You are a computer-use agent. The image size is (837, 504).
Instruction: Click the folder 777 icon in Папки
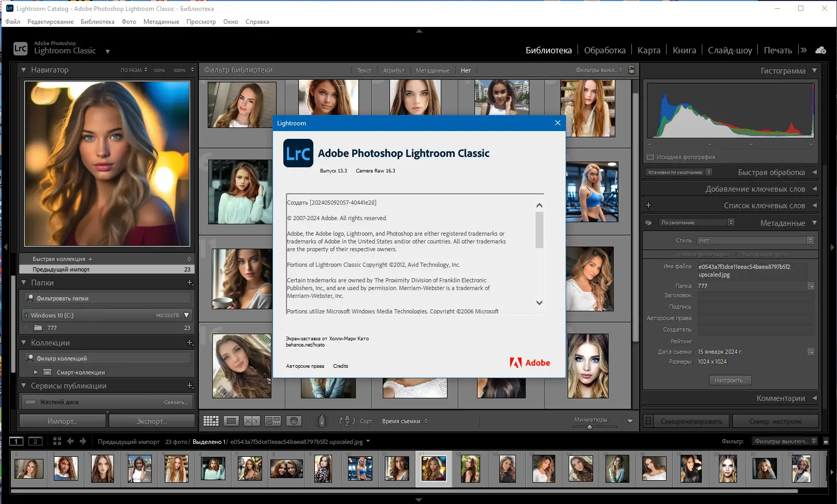38,328
